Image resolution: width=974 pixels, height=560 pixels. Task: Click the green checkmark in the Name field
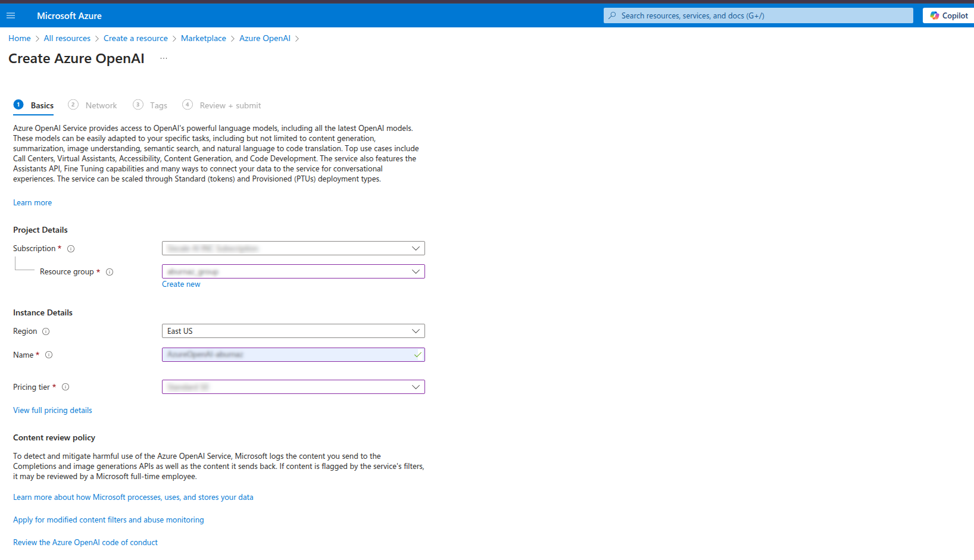pyautogui.click(x=418, y=355)
